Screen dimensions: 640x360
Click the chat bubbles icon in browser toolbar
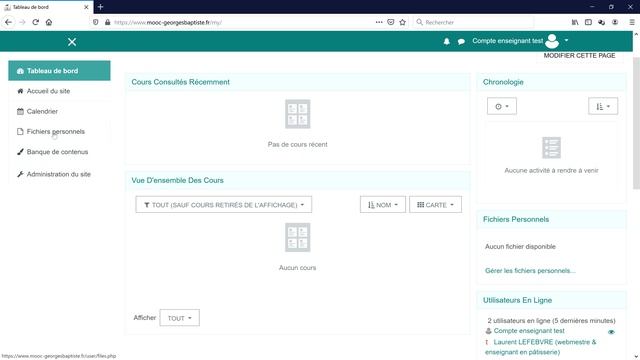coord(602,22)
